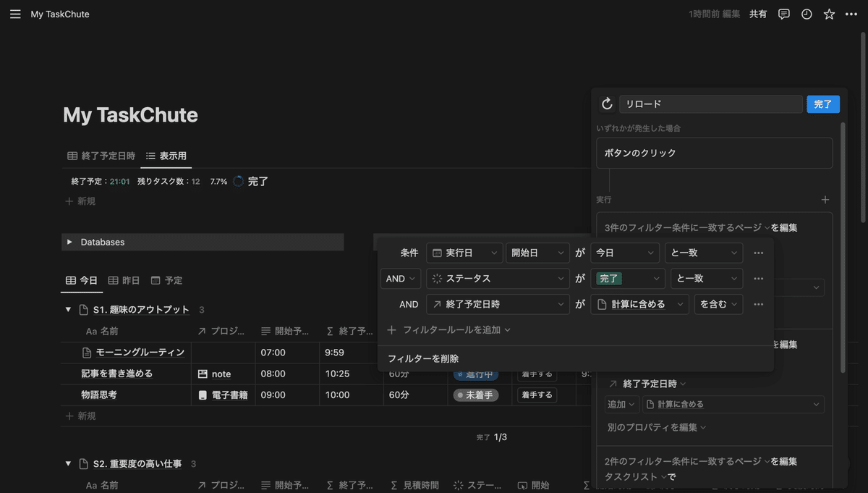Open the three-dot page options menu
The image size is (868, 493).
click(851, 14)
